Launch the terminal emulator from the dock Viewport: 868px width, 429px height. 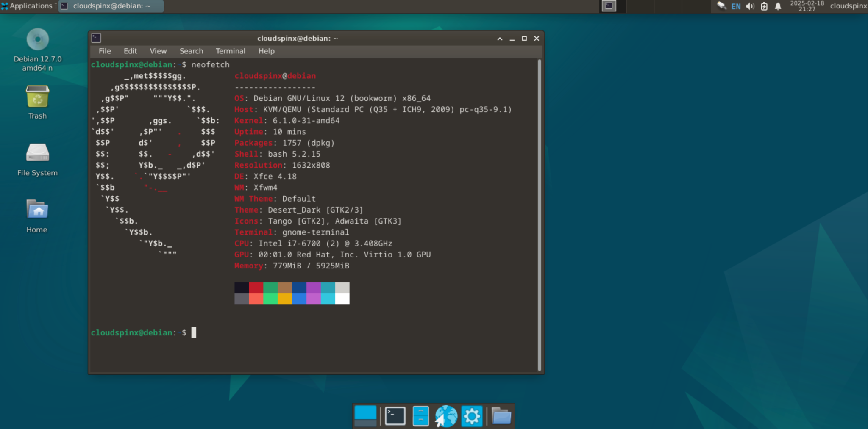395,415
